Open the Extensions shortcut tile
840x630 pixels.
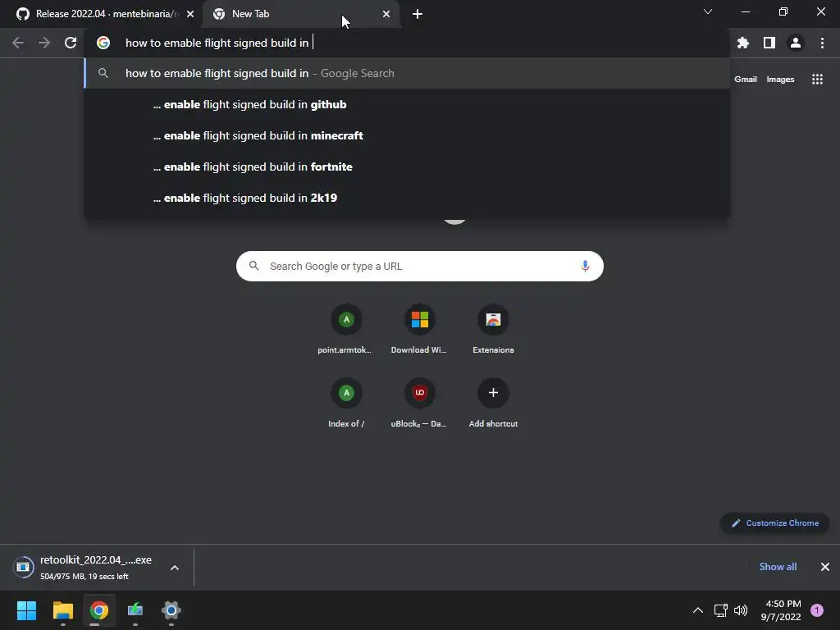click(x=493, y=330)
